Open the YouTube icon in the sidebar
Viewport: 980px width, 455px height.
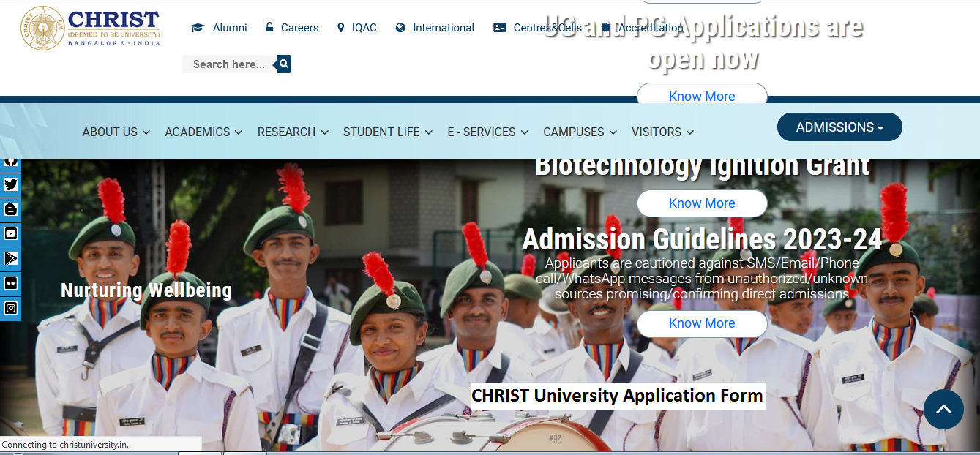pos(10,234)
